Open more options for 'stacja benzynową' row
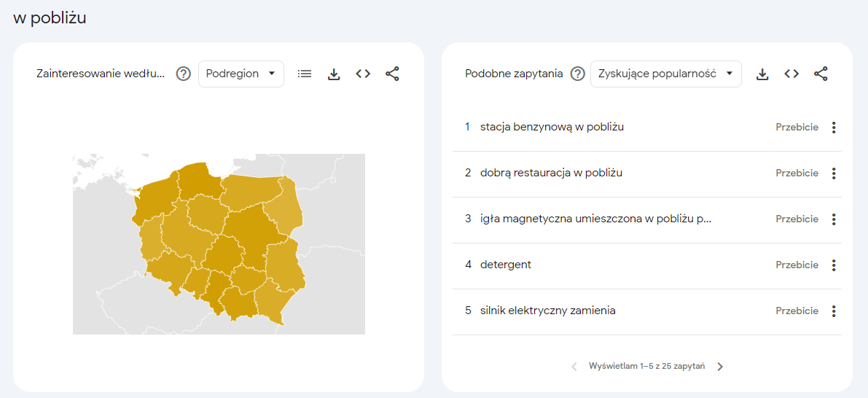Viewport: 868px width, 398px height. [x=834, y=128]
